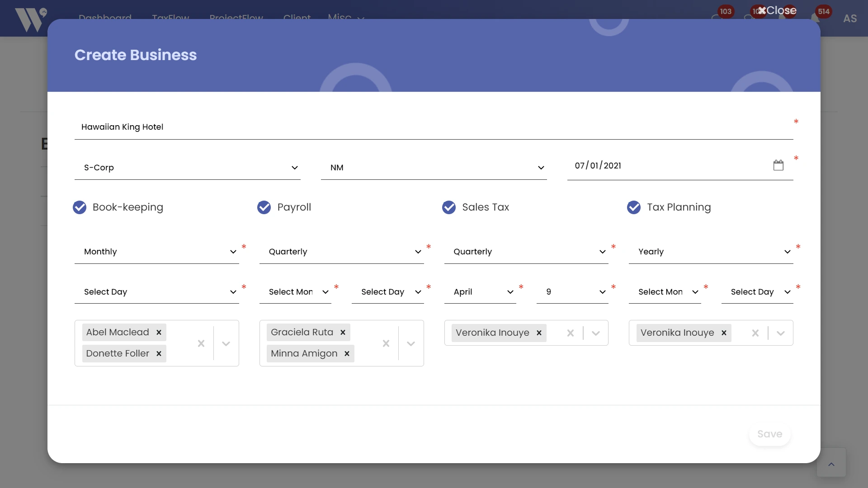
Task: Uncheck the Book-keeping checkbox
Action: pyautogui.click(x=80, y=207)
